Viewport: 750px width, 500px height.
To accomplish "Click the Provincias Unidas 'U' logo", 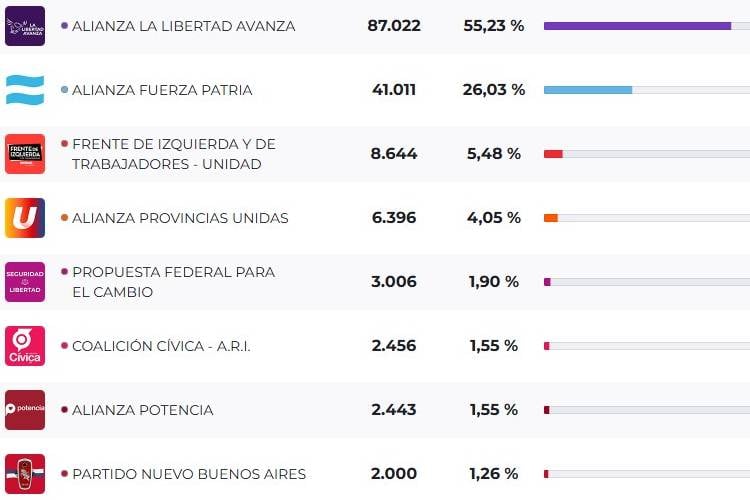I will pos(25,218).
